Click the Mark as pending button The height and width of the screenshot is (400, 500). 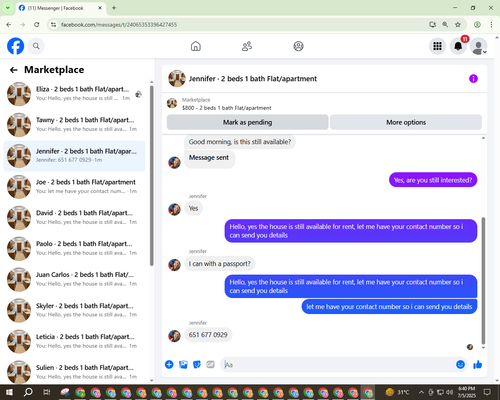tap(248, 122)
